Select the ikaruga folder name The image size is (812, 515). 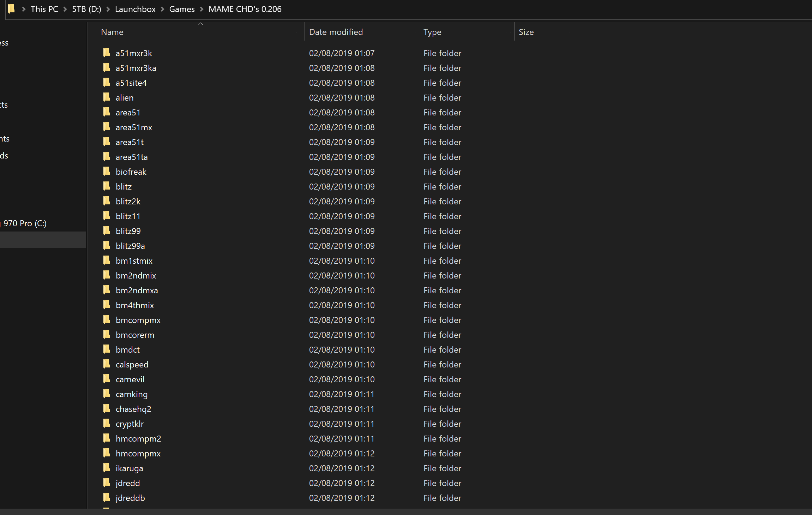tap(130, 468)
